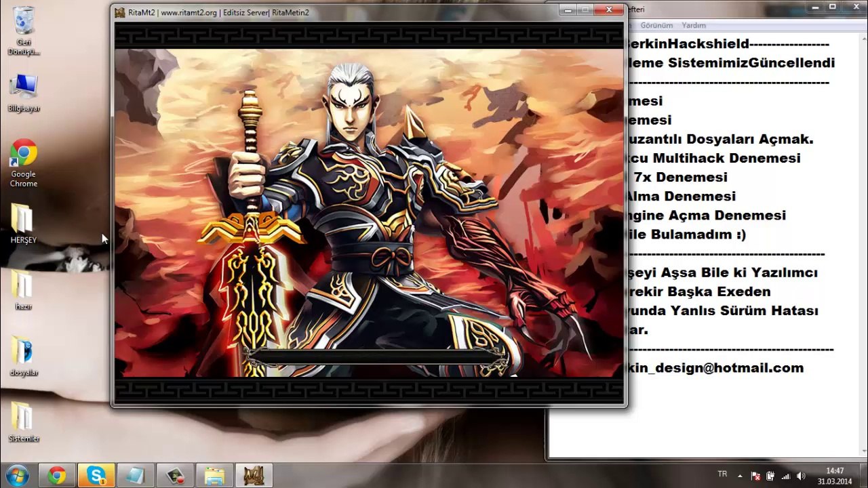
Task: Select the hazır folder on the desktop
Action: click(x=24, y=290)
